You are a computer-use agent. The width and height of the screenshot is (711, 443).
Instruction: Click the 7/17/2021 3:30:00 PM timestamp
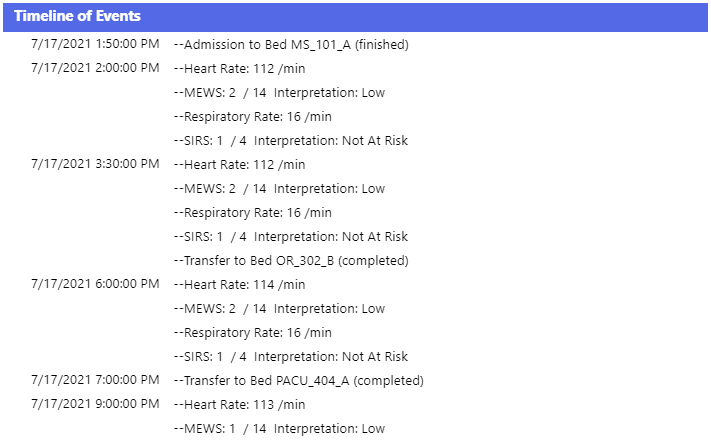tap(95, 164)
